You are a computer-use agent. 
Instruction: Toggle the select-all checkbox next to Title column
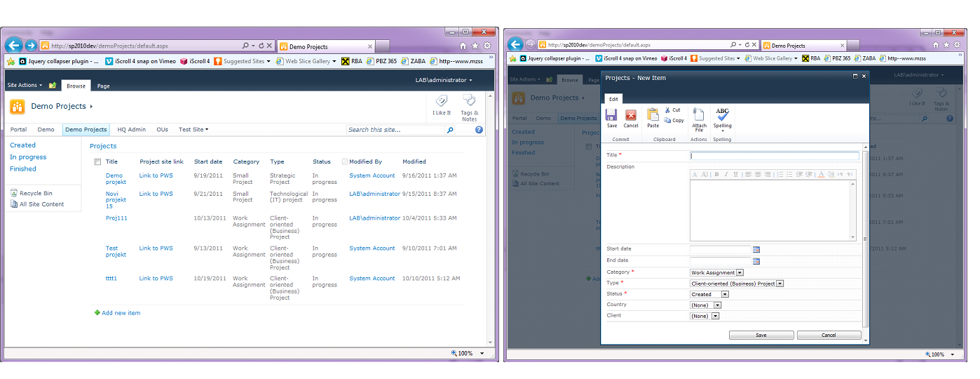[x=97, y=162]
